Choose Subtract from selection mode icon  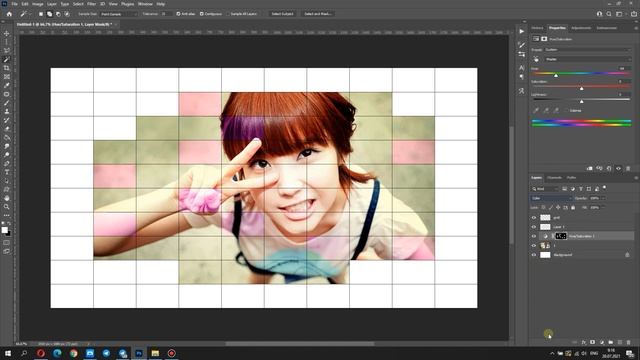coord(58,14)
